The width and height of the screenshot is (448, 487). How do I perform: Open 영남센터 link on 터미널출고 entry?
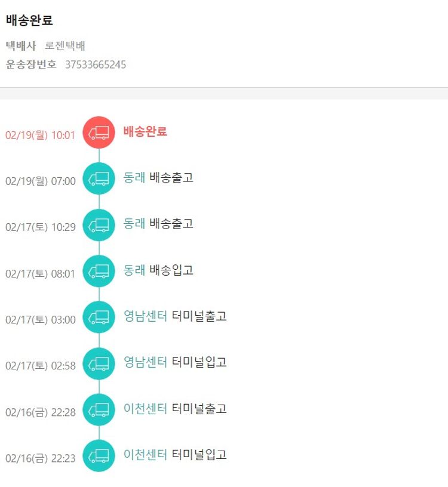click(x=145, y=316)
